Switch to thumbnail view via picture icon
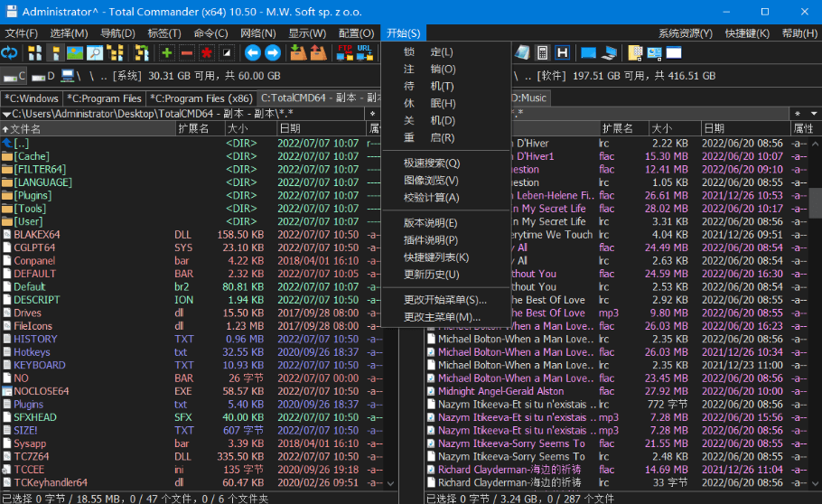The height and width of the screenshot is (504, 822). [x=75, y=53]
